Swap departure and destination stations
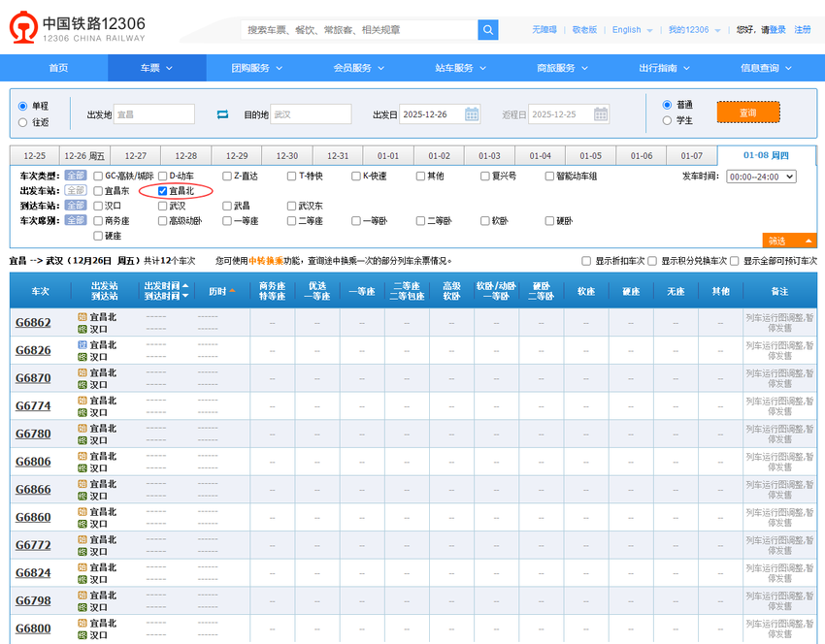This screenshot has height=644, width=825. tap(222, 114)
